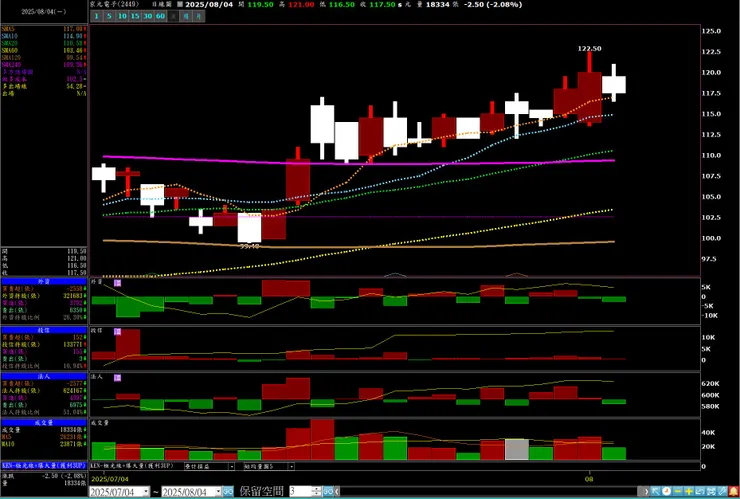740x499 pixels.
Task: Select the monthly (月) timeframe button
Action: click(199, 16)
